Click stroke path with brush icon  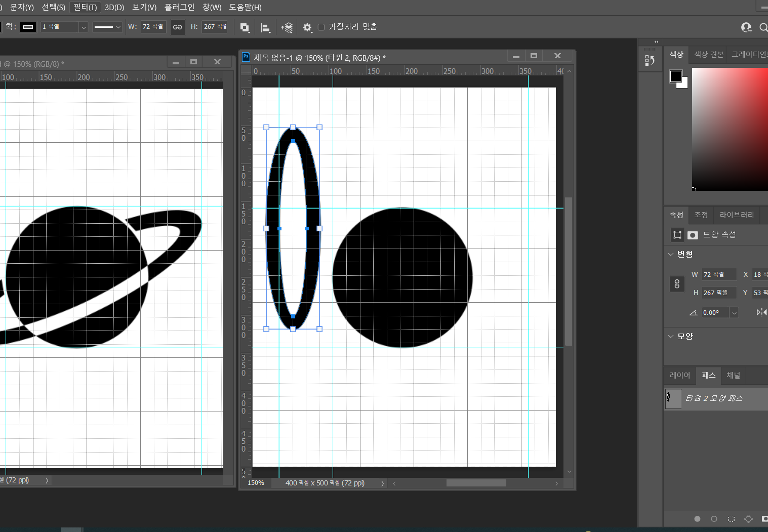click(x=714, y=519)
